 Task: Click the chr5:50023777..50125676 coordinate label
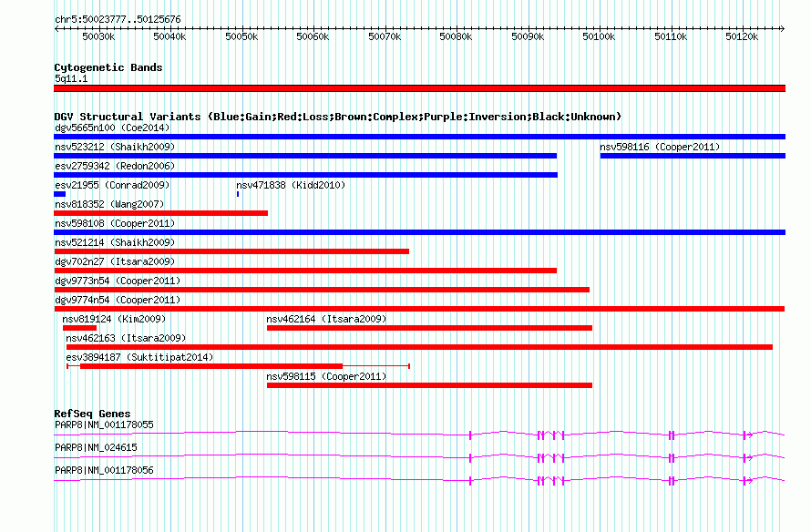click(x=118, y=20)
